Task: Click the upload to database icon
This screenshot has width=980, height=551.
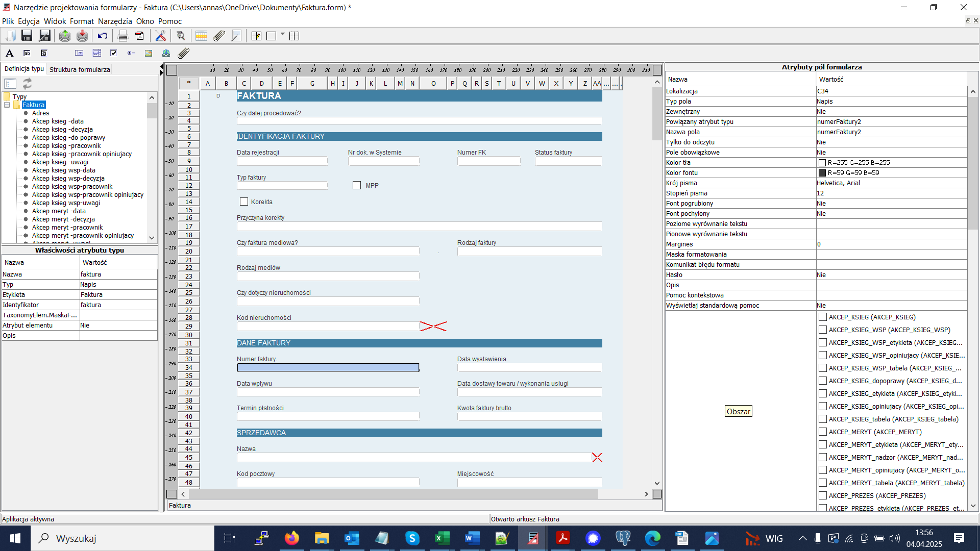Action: (65, 36)
